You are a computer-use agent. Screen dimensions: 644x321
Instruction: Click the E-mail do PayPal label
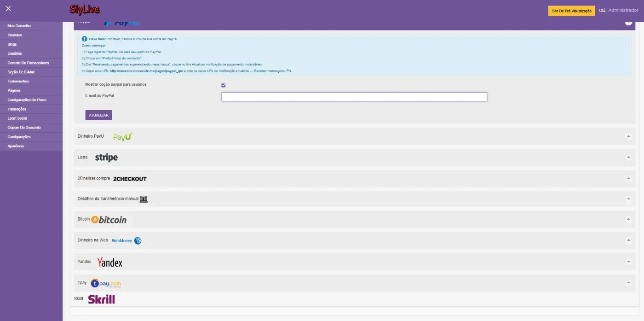(100, 96)
